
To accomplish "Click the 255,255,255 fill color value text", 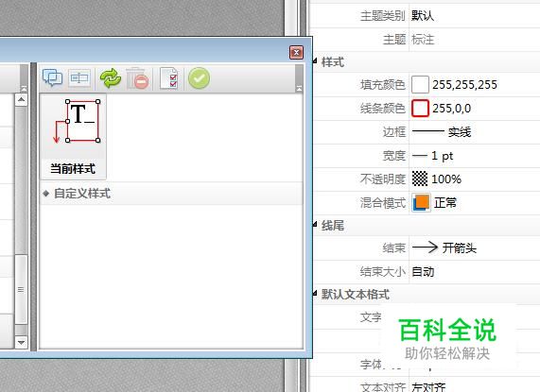I will point(464,85).
